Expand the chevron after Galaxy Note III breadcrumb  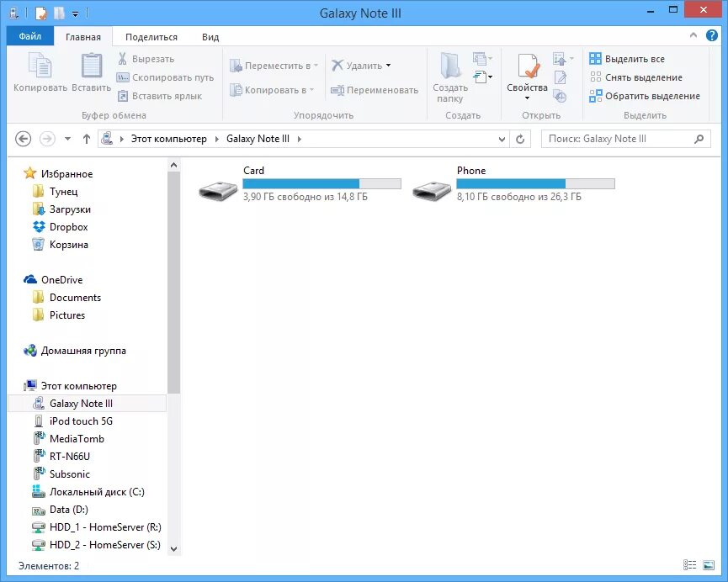[300, 139]
